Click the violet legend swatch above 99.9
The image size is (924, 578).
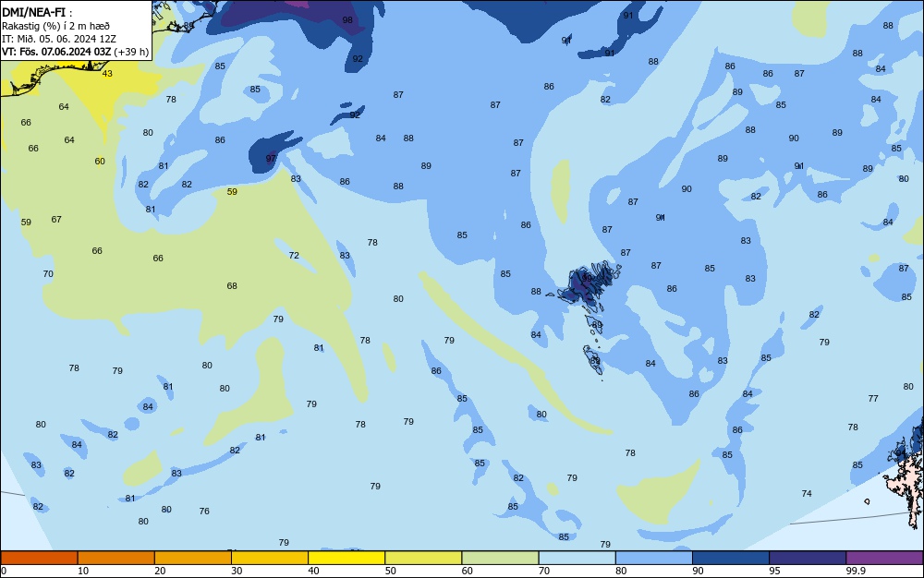coord(884,558)
